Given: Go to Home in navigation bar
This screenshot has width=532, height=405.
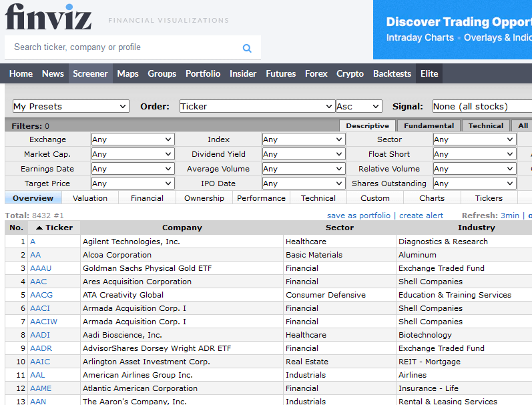Looking at the screenshot, I should [21, 73].
